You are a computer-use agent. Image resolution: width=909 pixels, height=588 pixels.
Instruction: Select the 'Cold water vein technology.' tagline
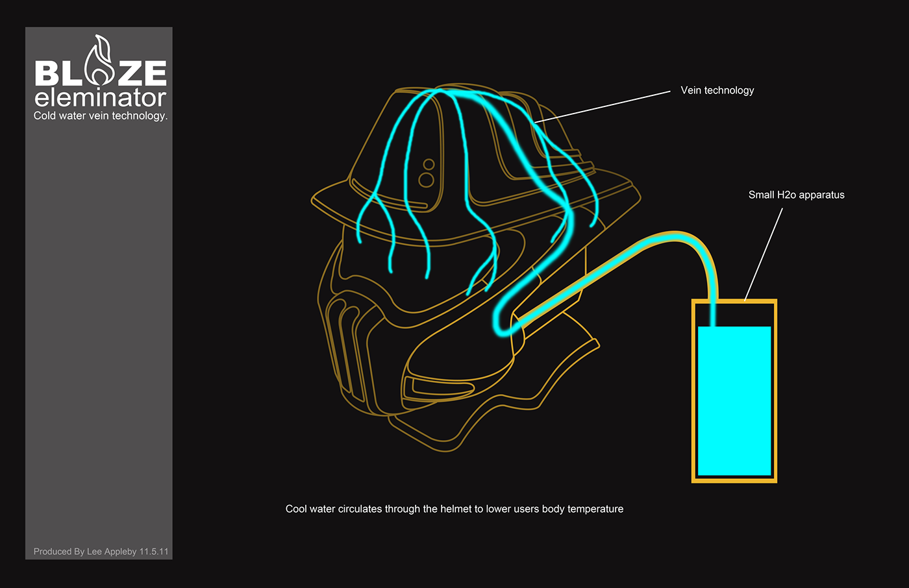[x=101, y=116]
